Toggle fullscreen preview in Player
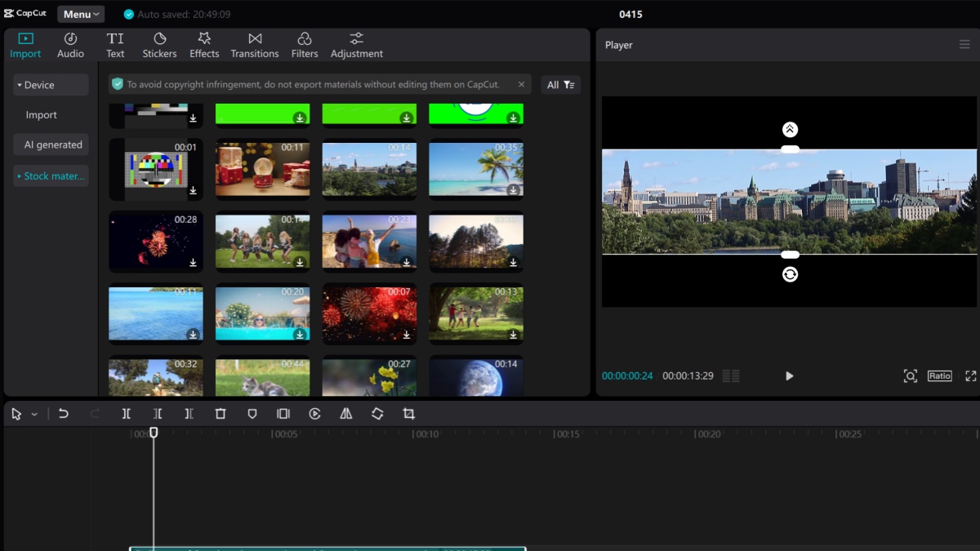 (970, 376)
